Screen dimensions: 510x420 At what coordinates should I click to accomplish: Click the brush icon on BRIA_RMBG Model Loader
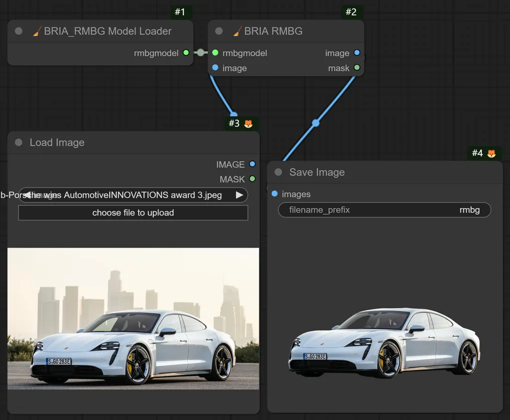[x=36, y=31]
